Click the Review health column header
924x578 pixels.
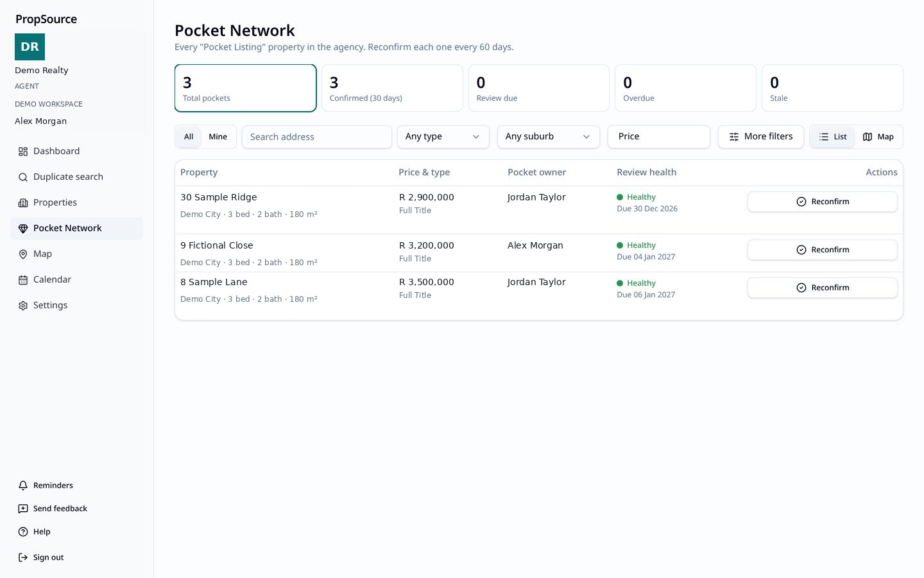[647, 172]
